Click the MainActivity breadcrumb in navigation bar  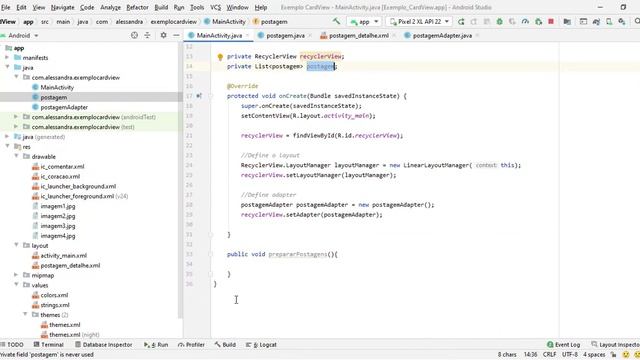click(225, 22)
